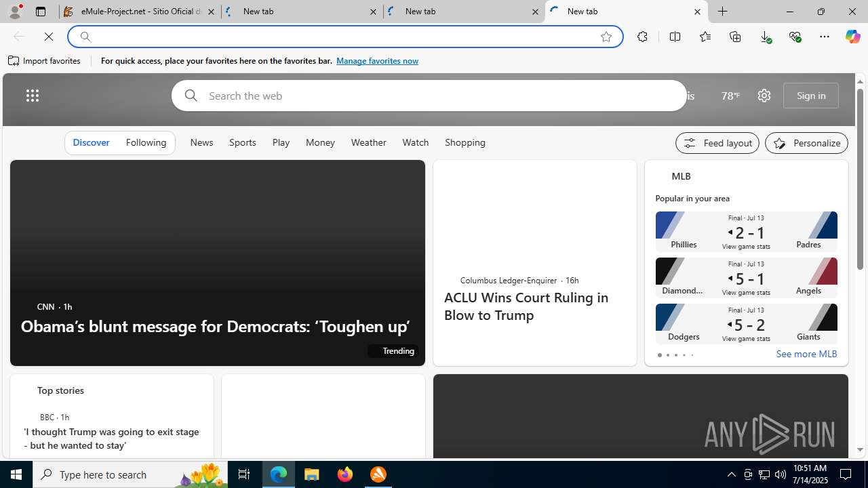This screenshot has width=868, height=488.
Task: Click the web search magnifier icon
Action: click(191, 96)
